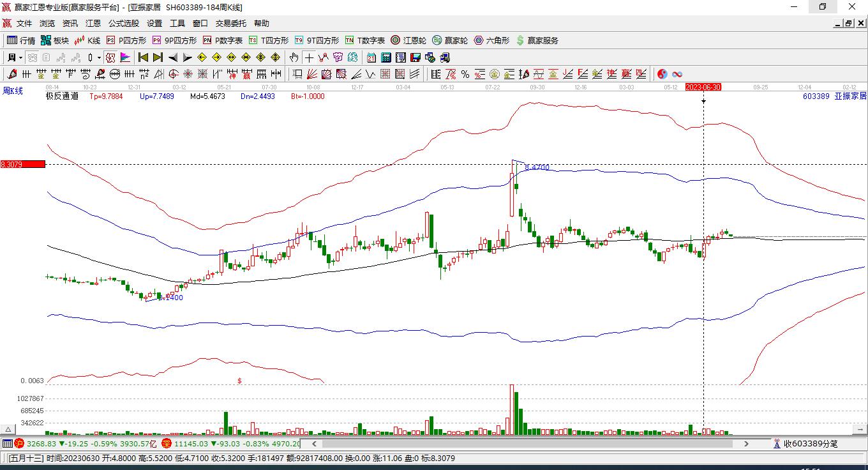Screen dimensions: 868x470
Task: Open the 资讯 menu
Action: point(70,24)
